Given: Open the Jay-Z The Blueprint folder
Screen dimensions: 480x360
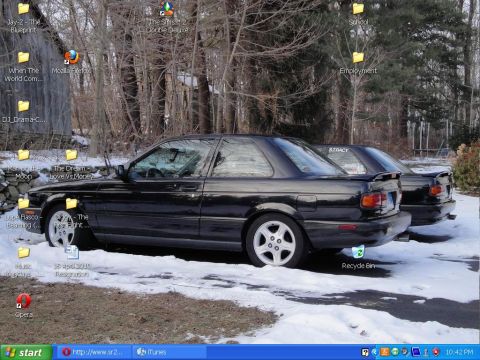Looking at the screenshot, I should click(x=23, y=9).
